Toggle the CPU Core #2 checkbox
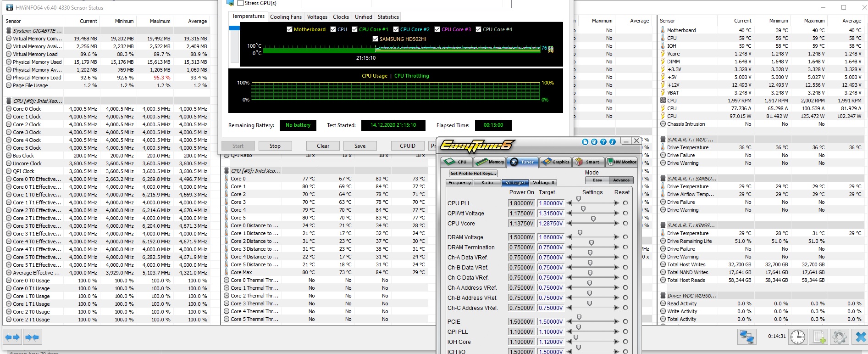868x354 pixels. [396, 29]
